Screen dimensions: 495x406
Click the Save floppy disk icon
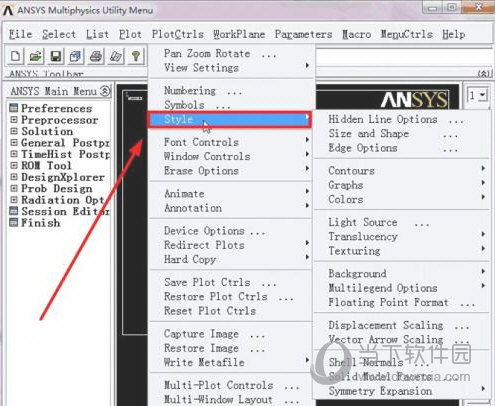pyautogui.click(x=55, y=56)
